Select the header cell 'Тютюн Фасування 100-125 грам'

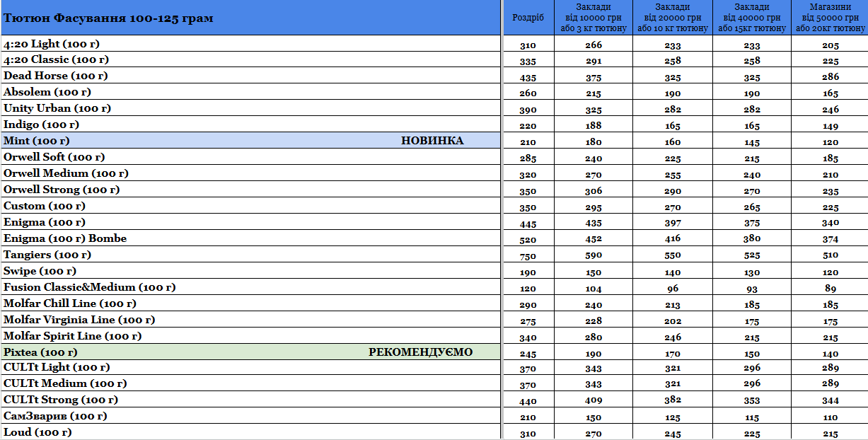pyautogui.click(x=250, y=18)
